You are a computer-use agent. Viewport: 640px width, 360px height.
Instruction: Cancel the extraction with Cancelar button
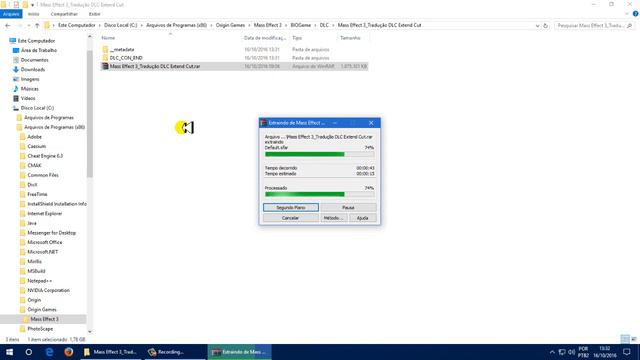pos(291,218)
